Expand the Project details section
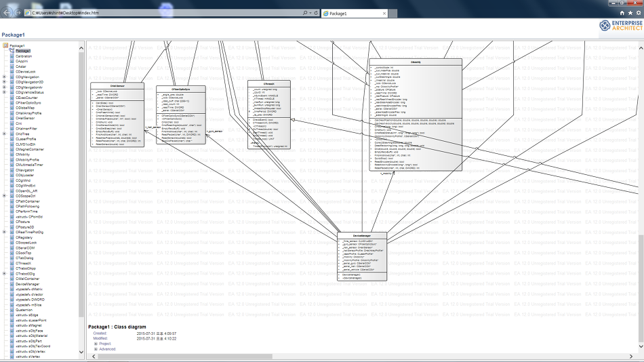Screen dimensions: 644x362 [x=96, y=344]
